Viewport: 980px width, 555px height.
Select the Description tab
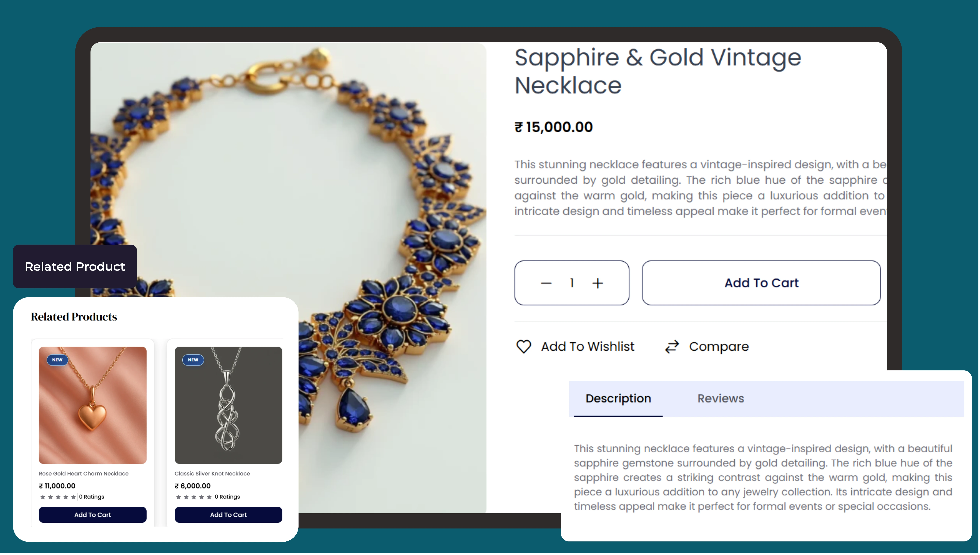point(618,399)
